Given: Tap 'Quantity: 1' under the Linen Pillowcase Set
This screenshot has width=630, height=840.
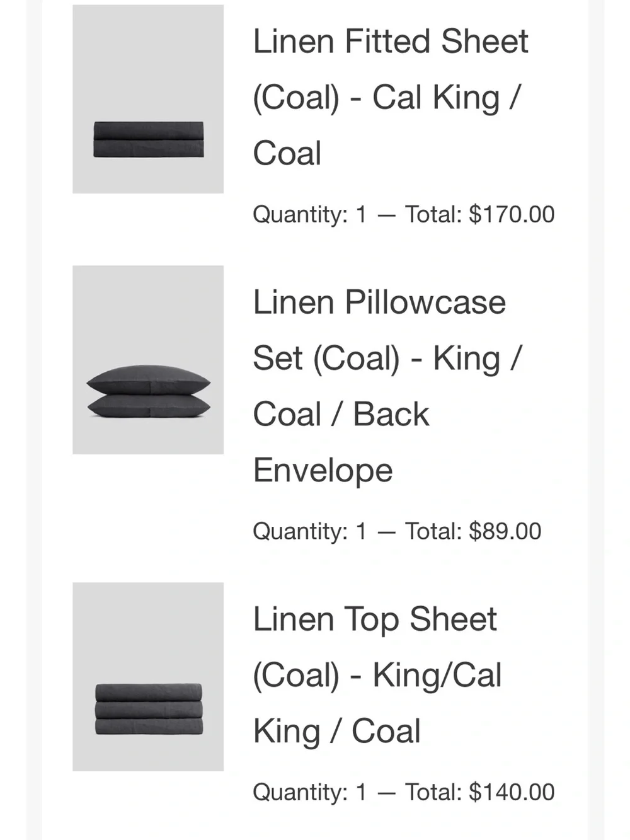Looking at the screenshot, I should click(309, 531).
